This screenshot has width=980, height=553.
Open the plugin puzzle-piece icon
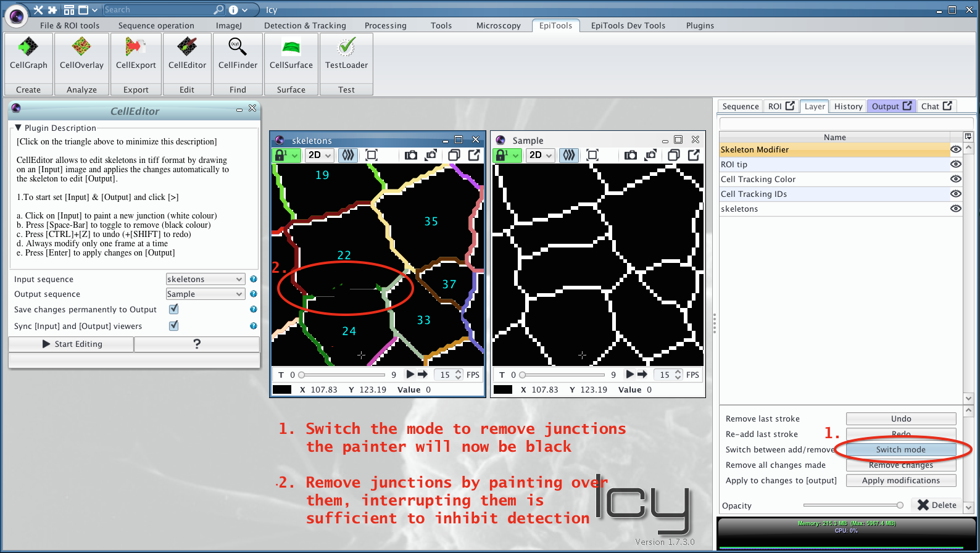coord(52,10)
